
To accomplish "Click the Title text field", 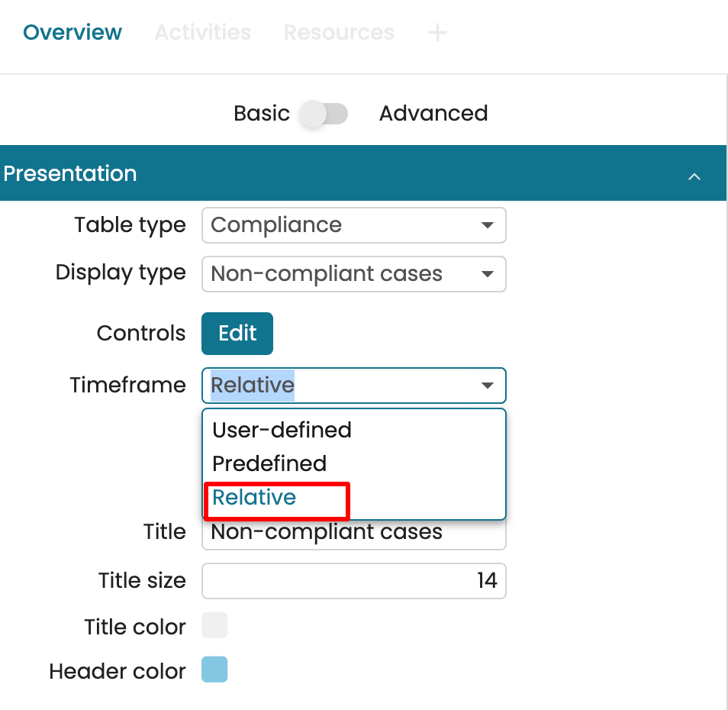I will coord(353,534).
